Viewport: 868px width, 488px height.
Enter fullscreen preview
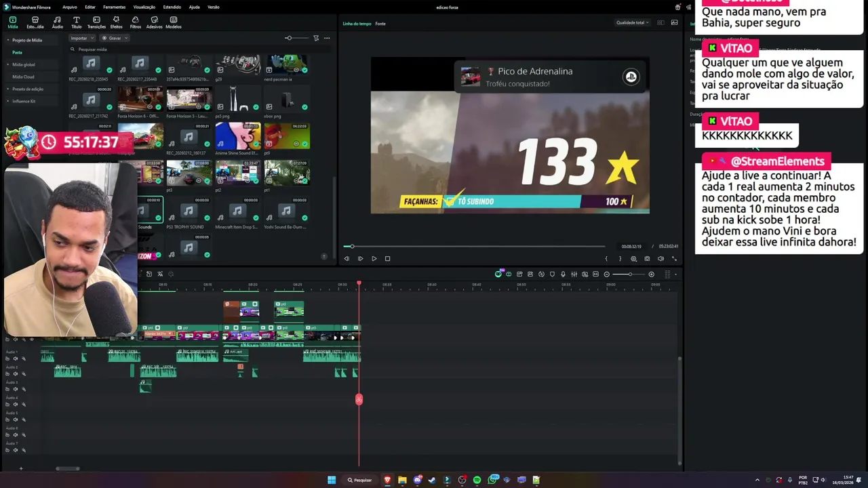coord(674,258)
